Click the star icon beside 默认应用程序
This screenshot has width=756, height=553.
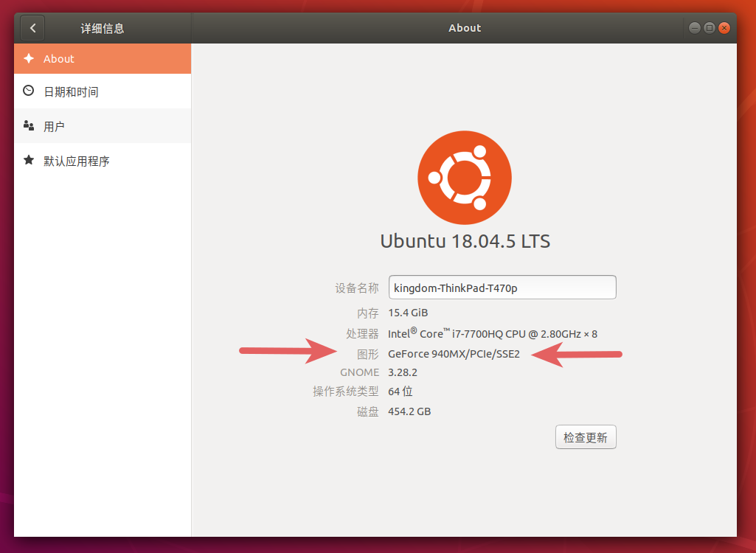(29, 159)
